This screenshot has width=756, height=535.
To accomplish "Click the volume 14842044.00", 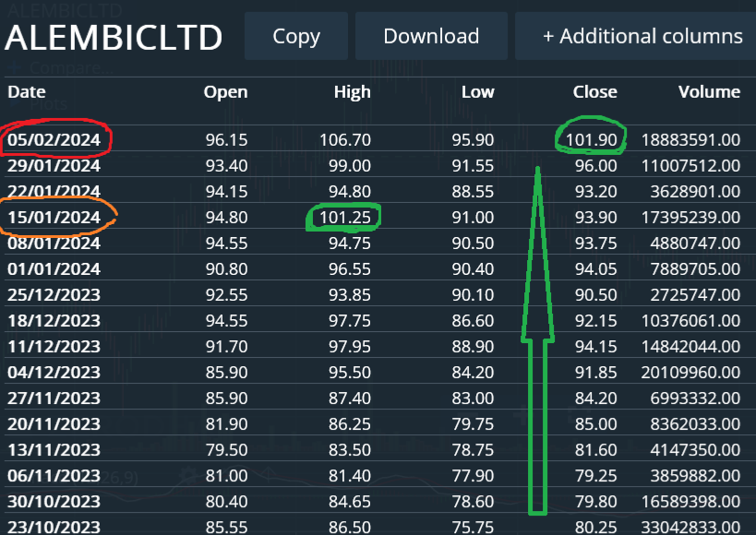I will coord(690,347).
